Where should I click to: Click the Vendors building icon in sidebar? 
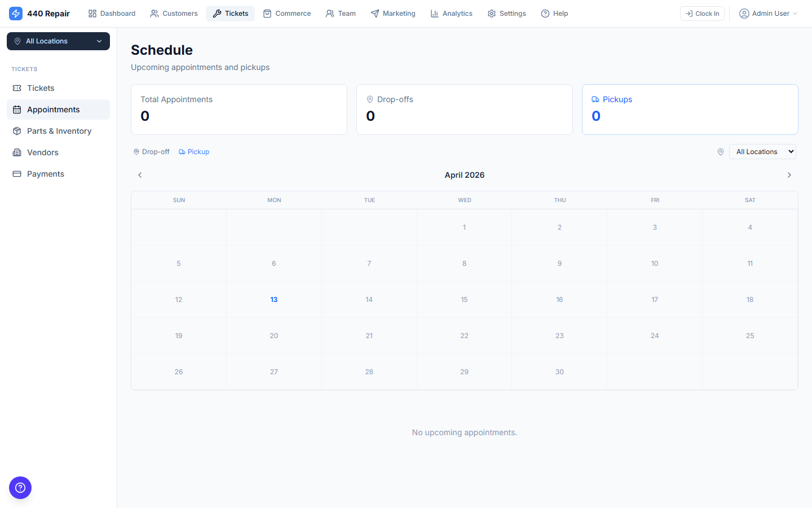tap(17, 152)
